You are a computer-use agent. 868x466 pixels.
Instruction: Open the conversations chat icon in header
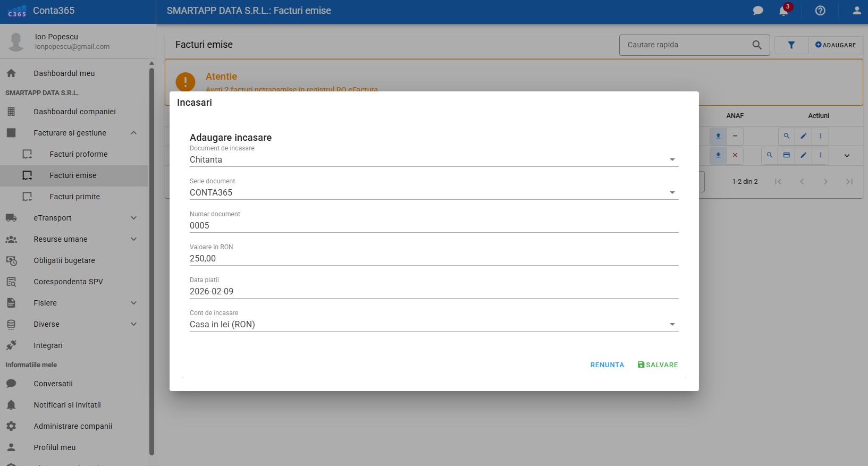click(758, 11)
